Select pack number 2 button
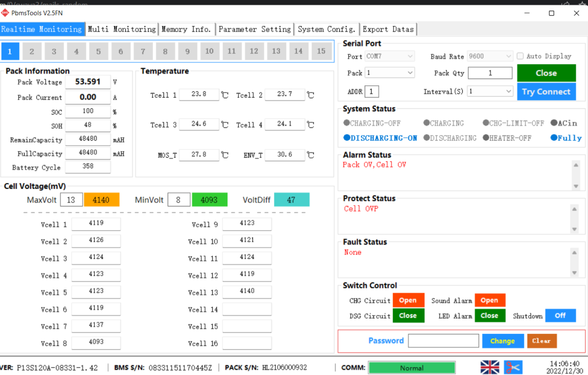588x375 pixels. tap(32, 51)
